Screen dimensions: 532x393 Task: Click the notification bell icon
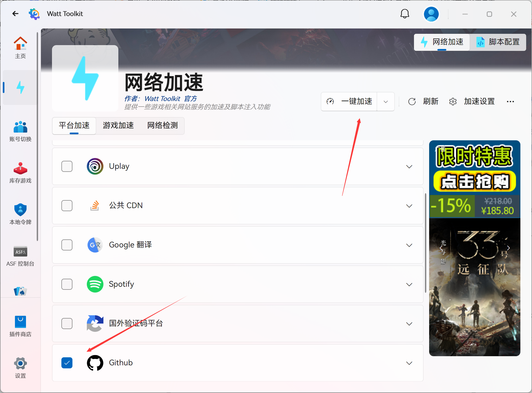coord(405,14)
